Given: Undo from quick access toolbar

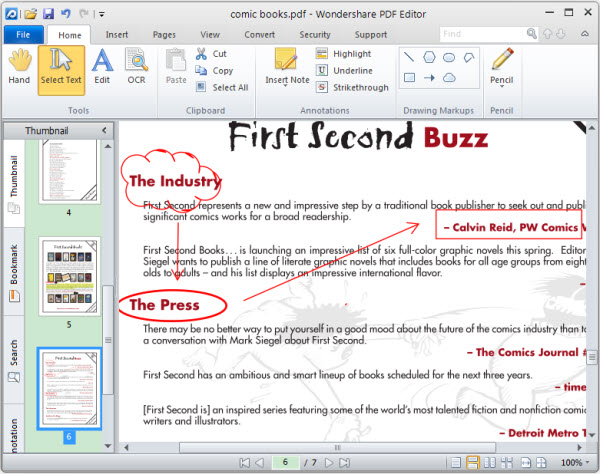Looking at the screenshot, I should [65, 14].
